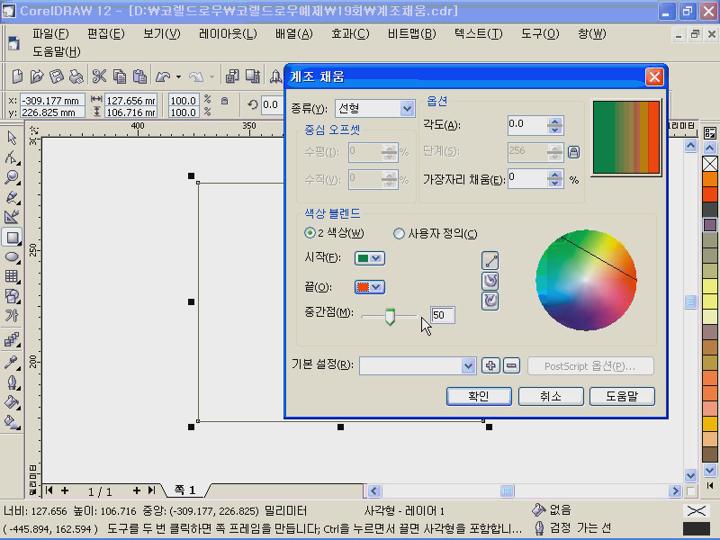This screenshot has width=720, height=540.
Task: Click the Open file icon
Action: point(36,76)
